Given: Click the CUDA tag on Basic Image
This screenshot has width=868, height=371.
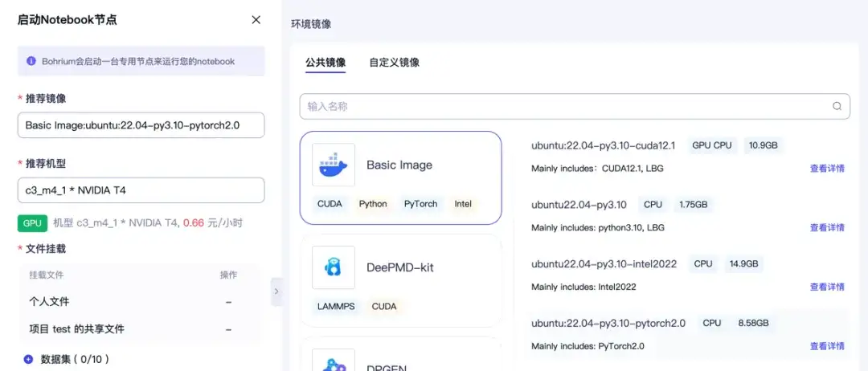Looking at the screenshot, I should pyautogui.click(x=330, y=204).
